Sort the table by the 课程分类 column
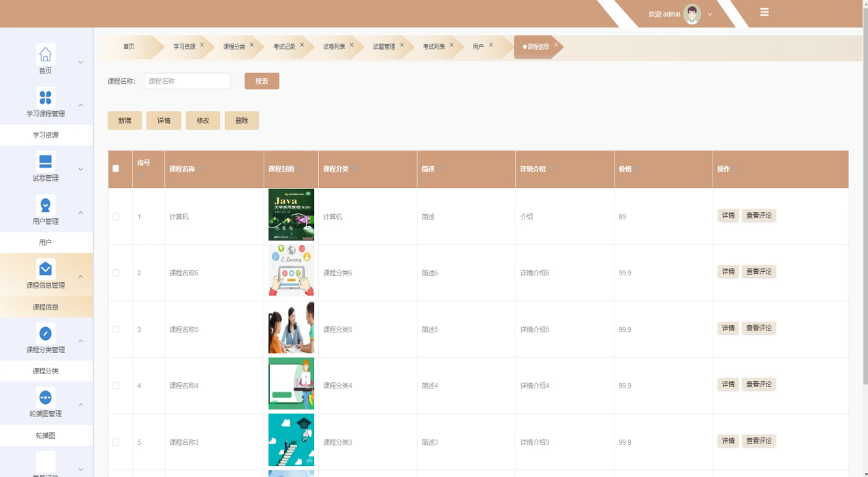 354,169
